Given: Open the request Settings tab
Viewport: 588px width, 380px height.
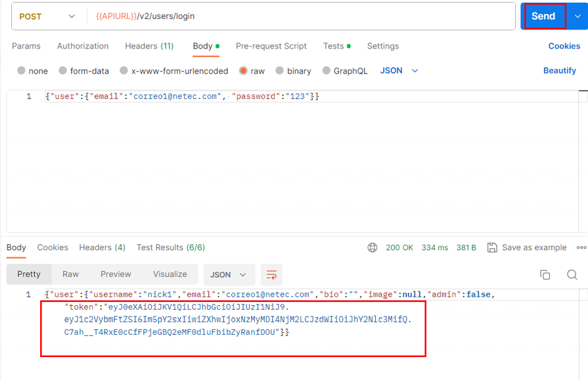Looking at the screenshot, I should click(x=383, y=46).
